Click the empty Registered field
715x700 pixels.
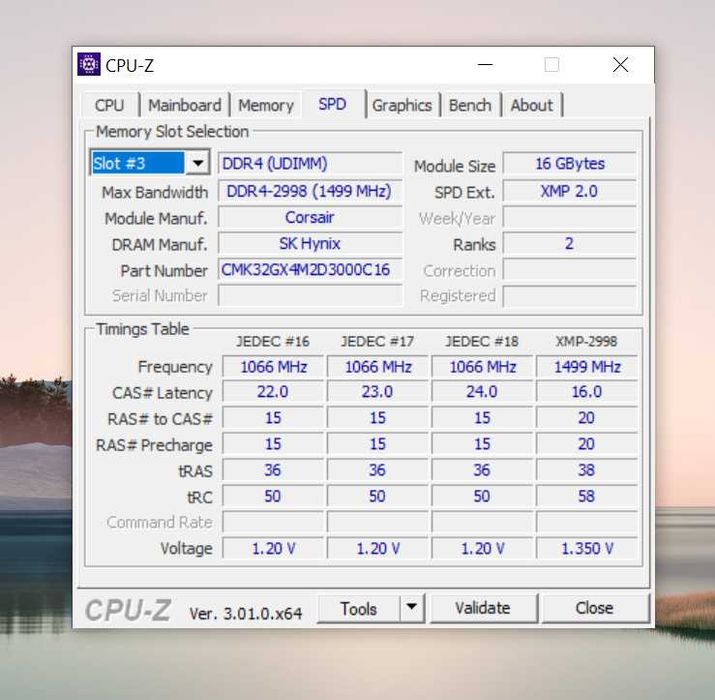pos(570,296)
